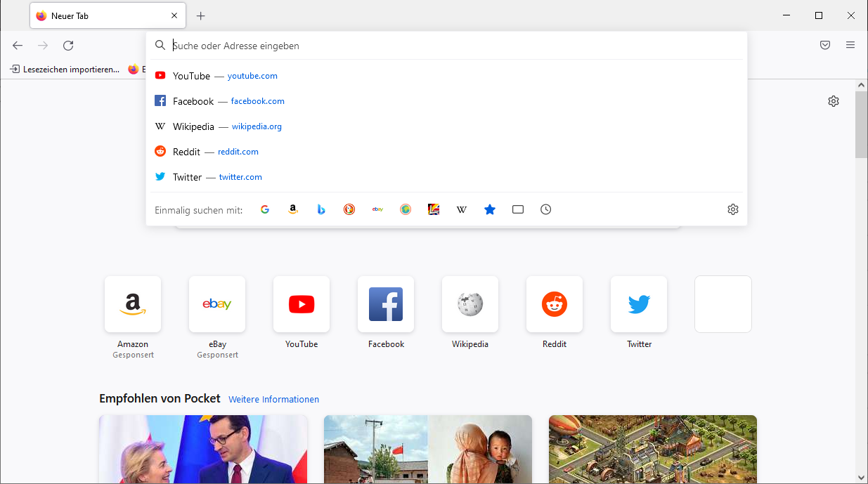Search once with Ecosia globe icon
Screen dimensions: 868x484
406,209
